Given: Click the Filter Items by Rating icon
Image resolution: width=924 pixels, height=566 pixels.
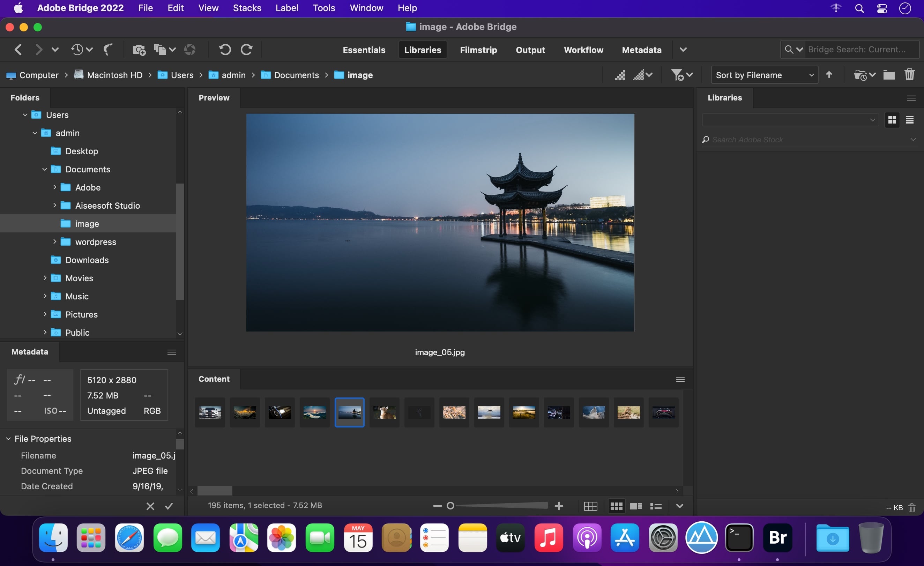Looking at the screenshot, I should [x=678, y=75].
